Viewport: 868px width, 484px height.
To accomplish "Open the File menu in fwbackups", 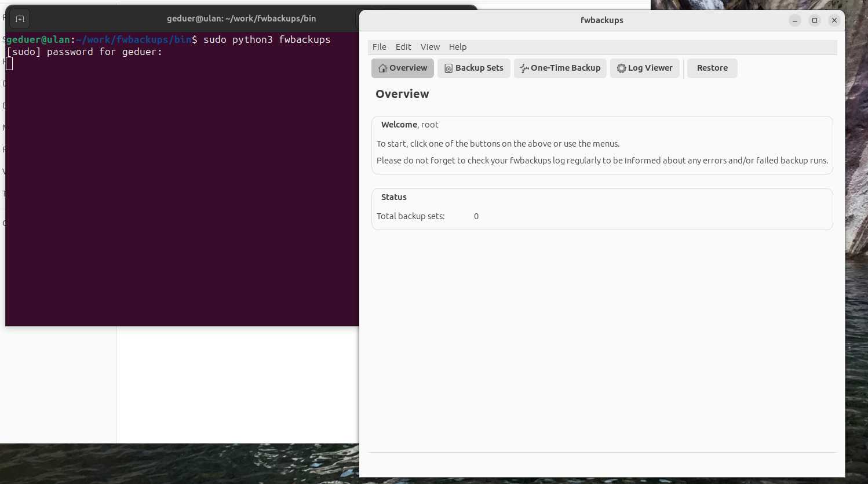I will [380, 47].
